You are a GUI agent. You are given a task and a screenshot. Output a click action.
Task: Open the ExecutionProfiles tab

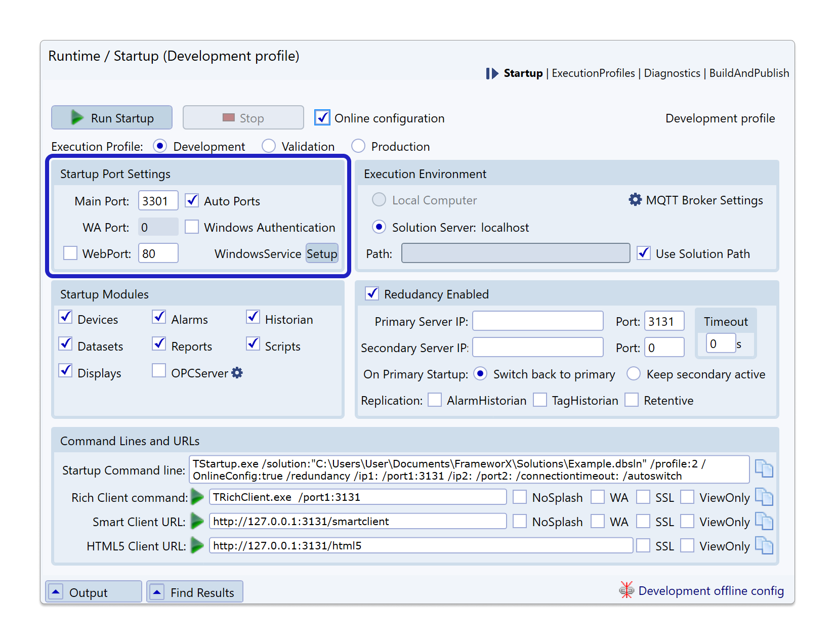pos(593,73)
